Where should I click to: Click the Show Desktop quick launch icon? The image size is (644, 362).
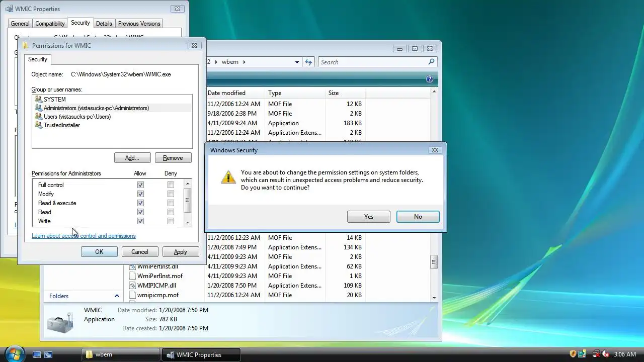[x=37, y=354]
